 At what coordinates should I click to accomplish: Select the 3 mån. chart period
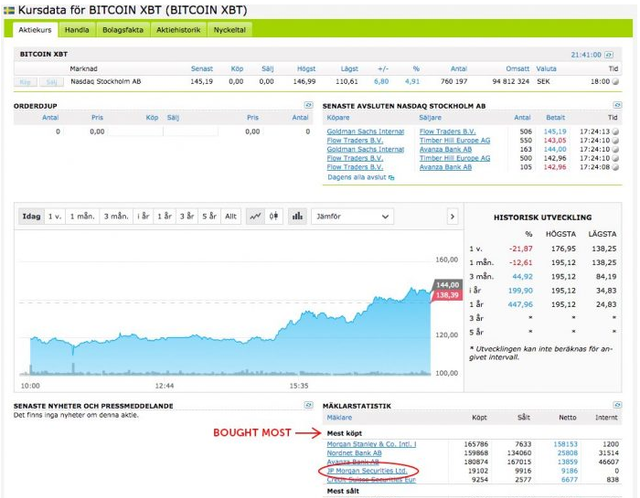(x=116, y=216)
